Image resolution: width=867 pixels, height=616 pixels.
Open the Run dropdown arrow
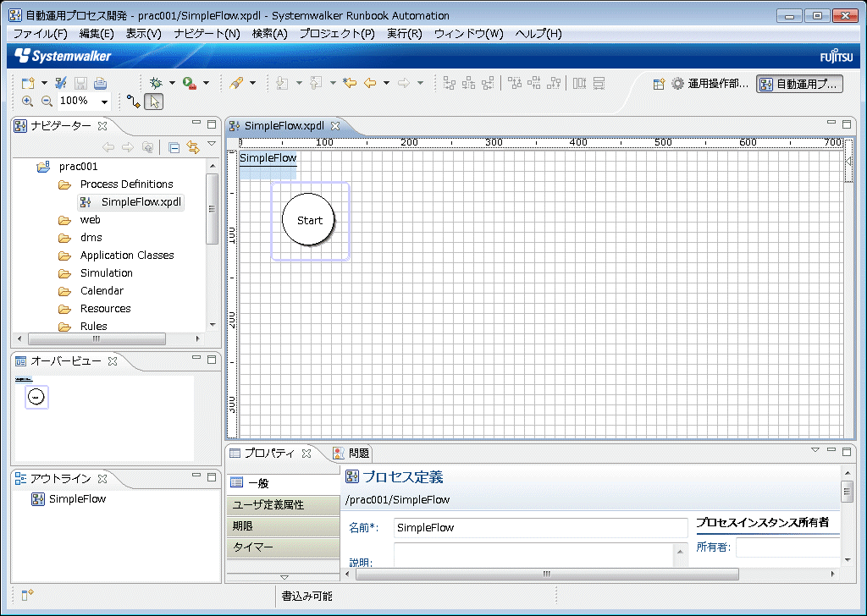click(207, 84)
